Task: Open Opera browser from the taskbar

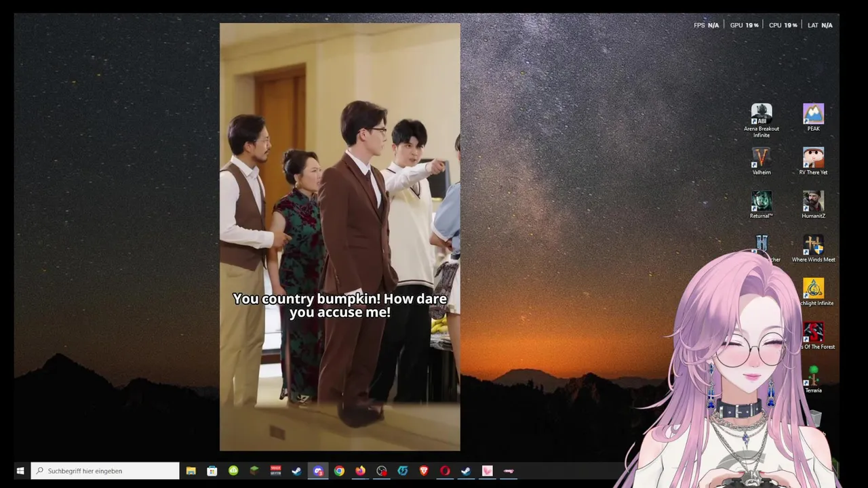Action: coord(445,470)
